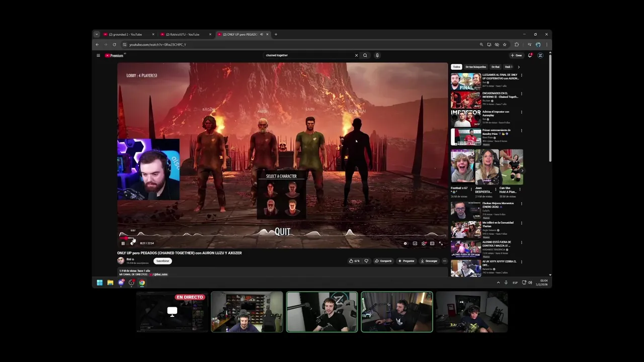Image resolution: width=644 pixels, height=362 pixels.
Task: Switch to theater mode view
Action: click(x=432, y=243)
